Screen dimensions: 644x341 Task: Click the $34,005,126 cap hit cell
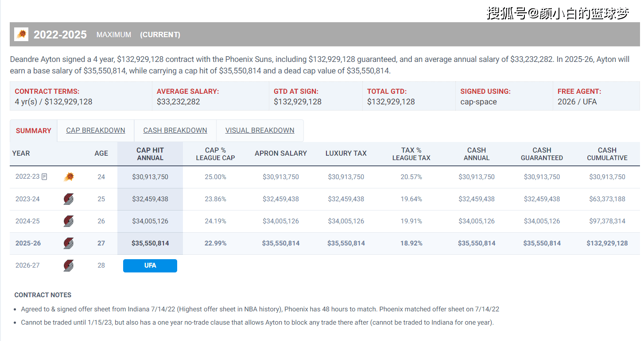coord(150,221)
